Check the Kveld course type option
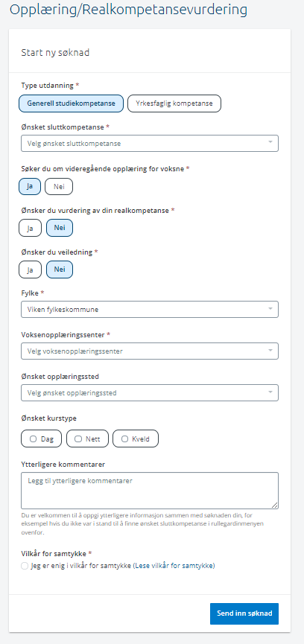The image size is (304, 644). [136, 439]
